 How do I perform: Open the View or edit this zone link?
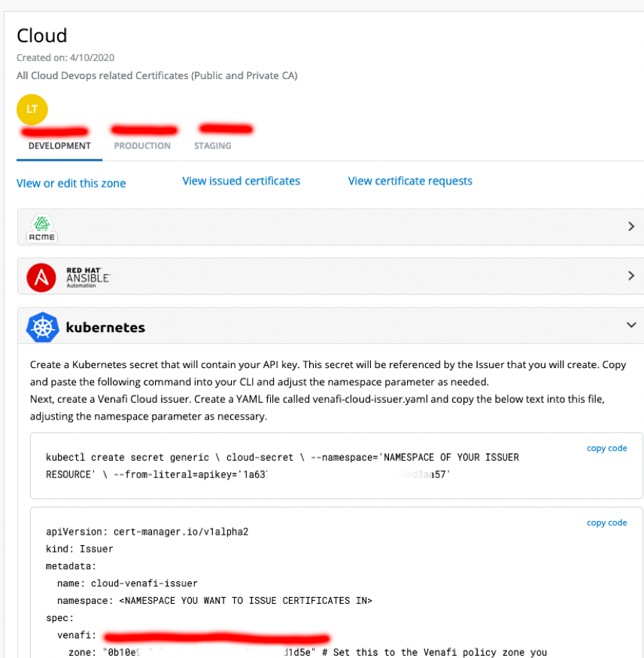pos(71,183)
